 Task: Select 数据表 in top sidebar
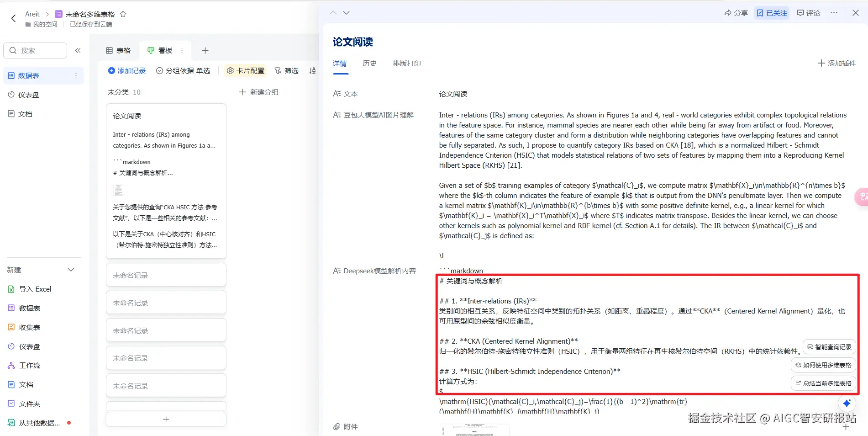(x=43, y=75)
